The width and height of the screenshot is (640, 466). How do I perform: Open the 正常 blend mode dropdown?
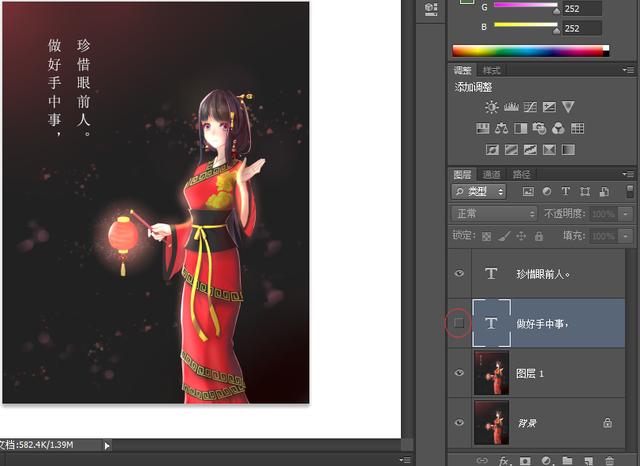click(495, 213)
